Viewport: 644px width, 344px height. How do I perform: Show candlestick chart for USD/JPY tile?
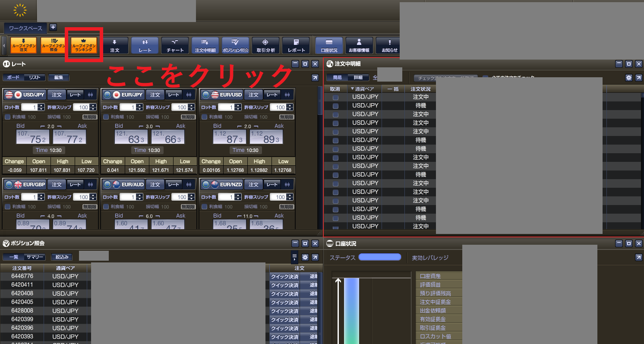(x=91, y=95)
